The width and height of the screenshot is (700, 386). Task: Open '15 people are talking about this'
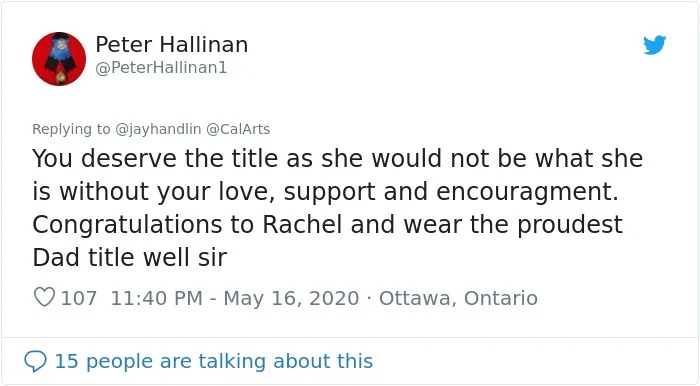click(213, 361)
